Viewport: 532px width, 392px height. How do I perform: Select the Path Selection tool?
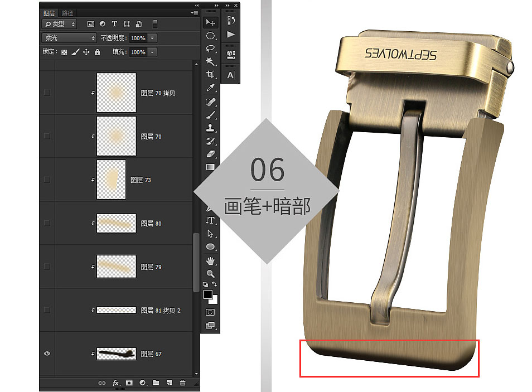pos(210,234)
